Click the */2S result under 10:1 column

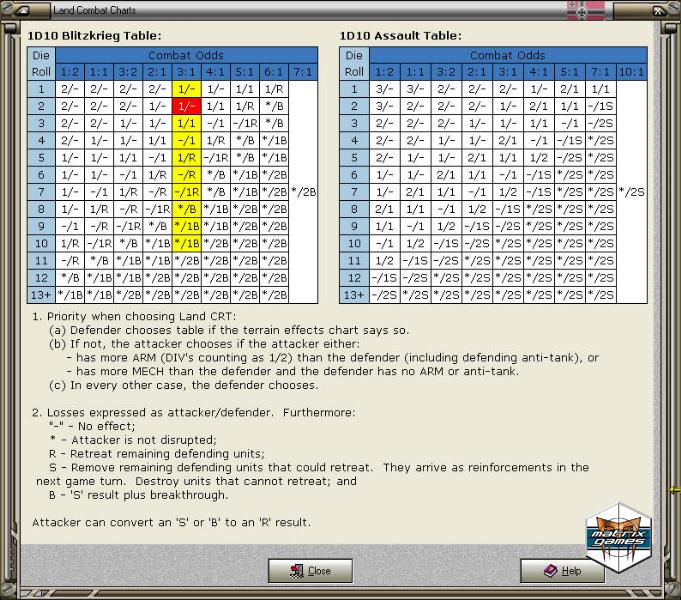[631, 191]
